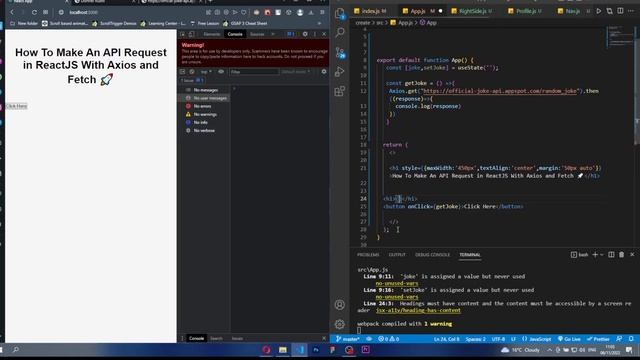
Task: Open the DEBUG CONSOLE panel tab
Action: [x=432, y=255]
